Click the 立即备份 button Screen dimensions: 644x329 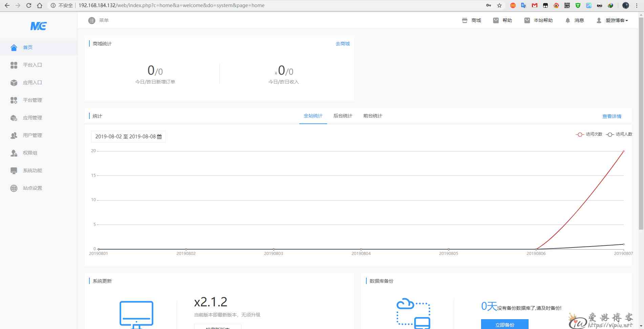coord(505,325)
